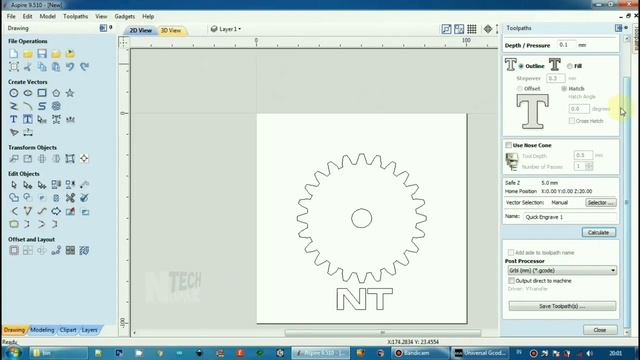Open the Toolpaths menu
The height and width of the screenshot is (360, 640).
coord(76,16)
